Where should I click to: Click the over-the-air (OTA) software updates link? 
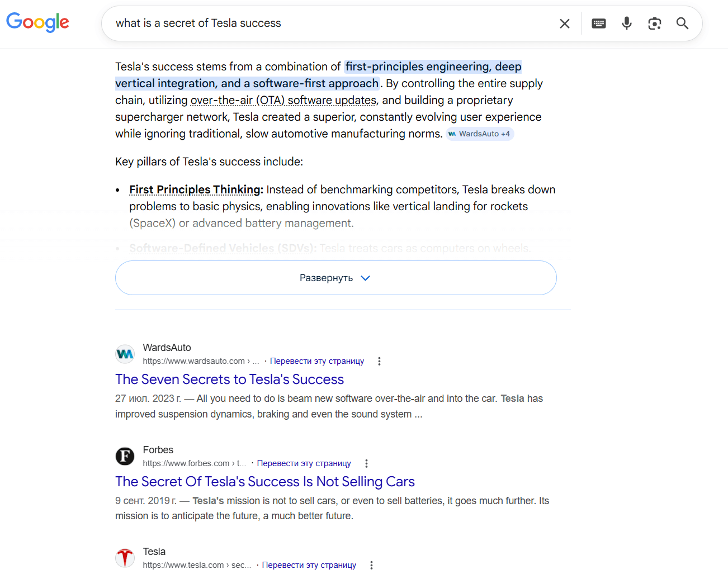(x=283, y=101)
